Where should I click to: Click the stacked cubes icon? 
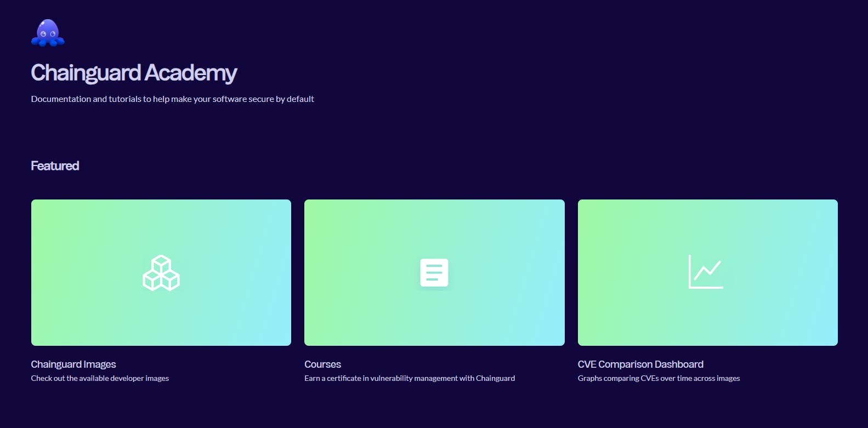point(161,273)
